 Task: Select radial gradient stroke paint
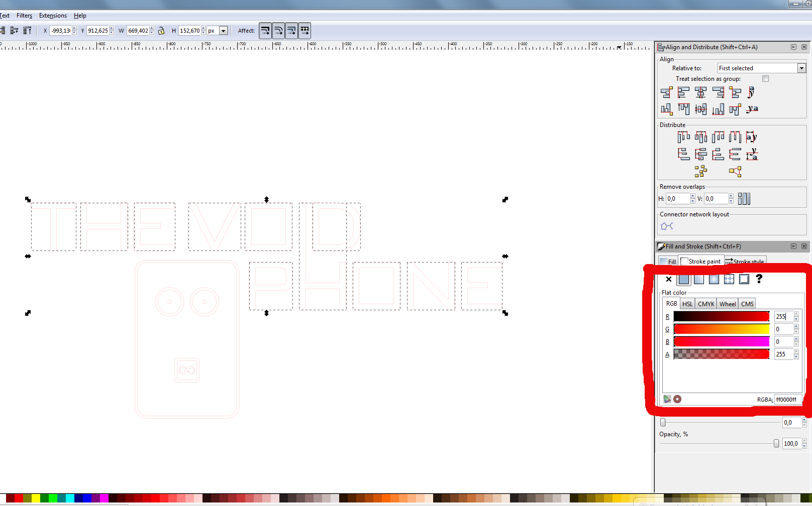coord(714,279)
